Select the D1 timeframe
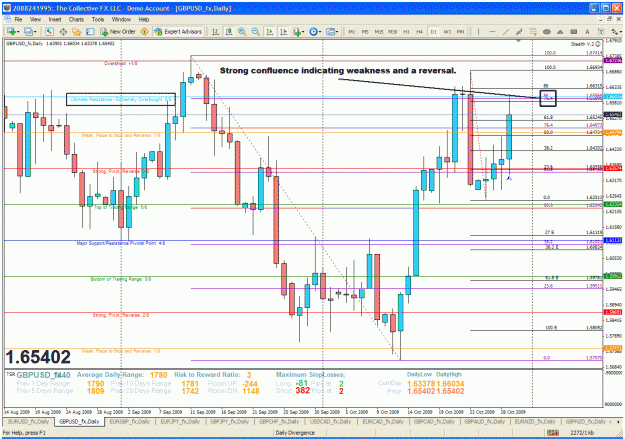625x439 pixels. pyautogui.click(x=433, y=31)
